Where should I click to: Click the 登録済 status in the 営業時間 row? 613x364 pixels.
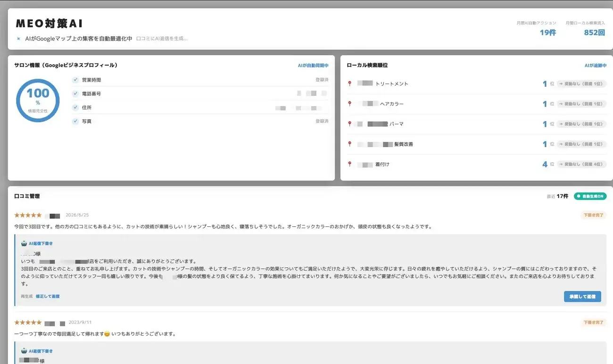[x=322, y=80]
